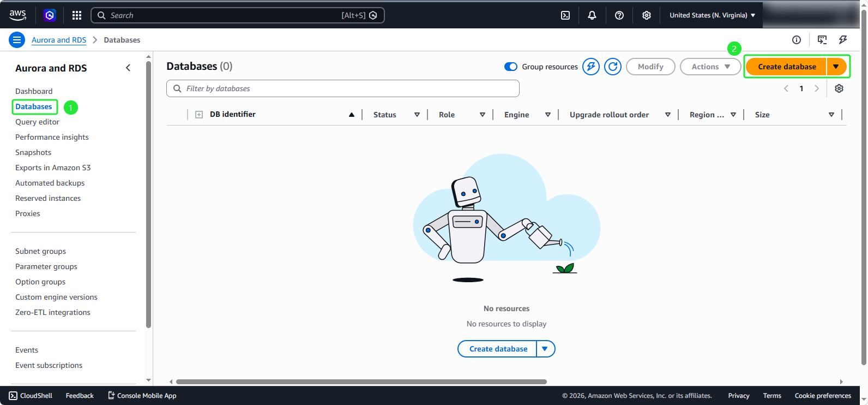The width and height of the screenshot is (868, 405).
Task: Open the Amazon Q icon in header
Action: (x=50, y=15)
